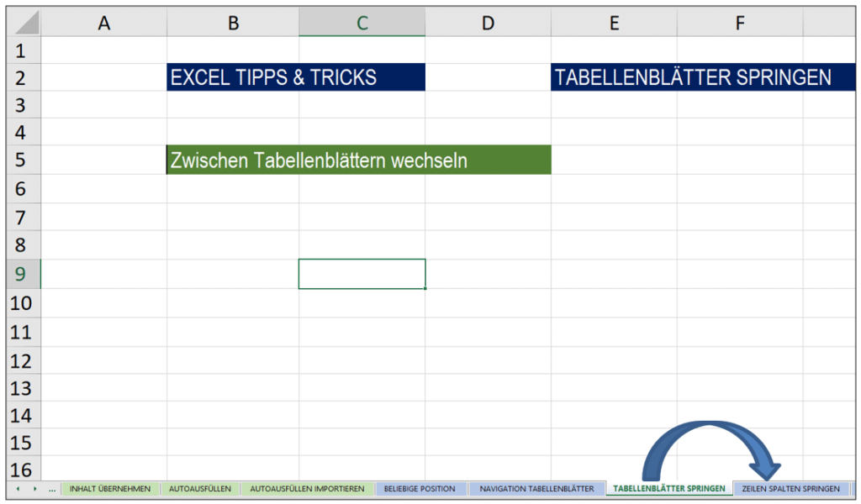Select row 4 header
This screenshot has width=861, height=504.
pos(23,132)
